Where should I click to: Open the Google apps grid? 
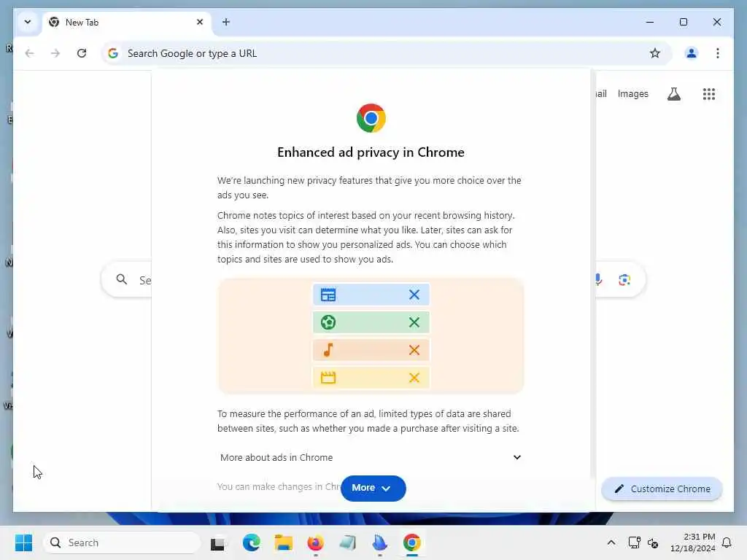[x=709, y=94]
